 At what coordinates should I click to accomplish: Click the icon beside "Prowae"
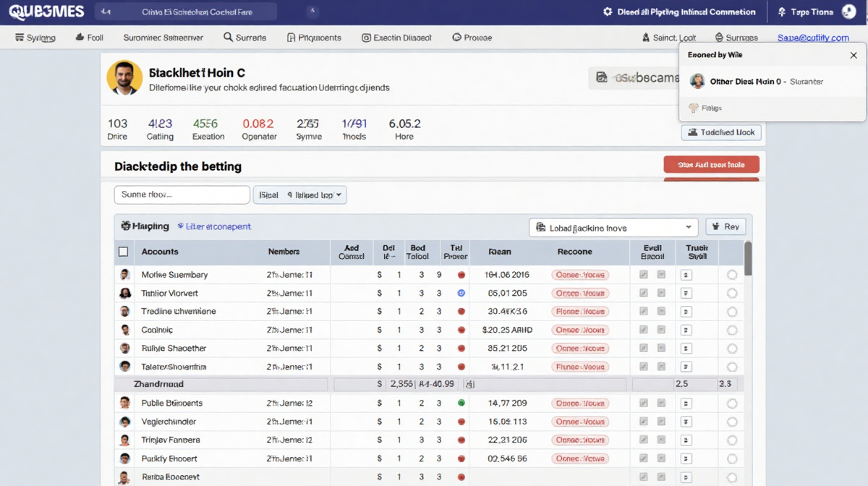pyautogui.click(x=456, y=38)
